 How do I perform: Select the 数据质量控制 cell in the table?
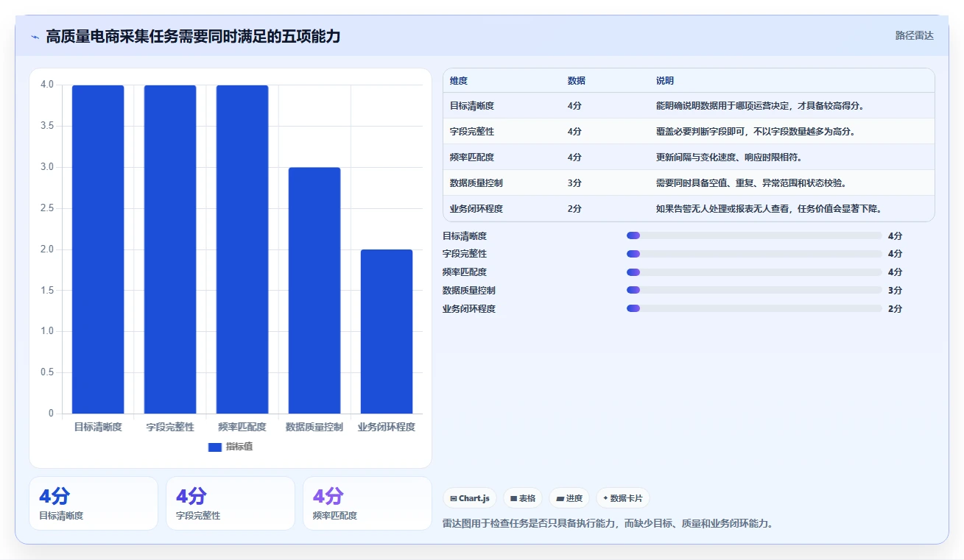pos(476,183)
